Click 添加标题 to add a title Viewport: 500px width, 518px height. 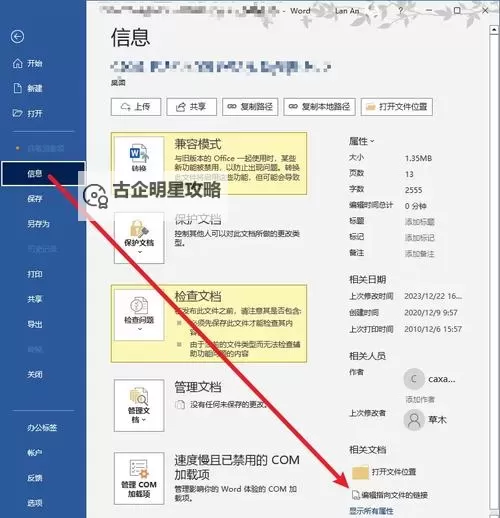click(419, 222)
